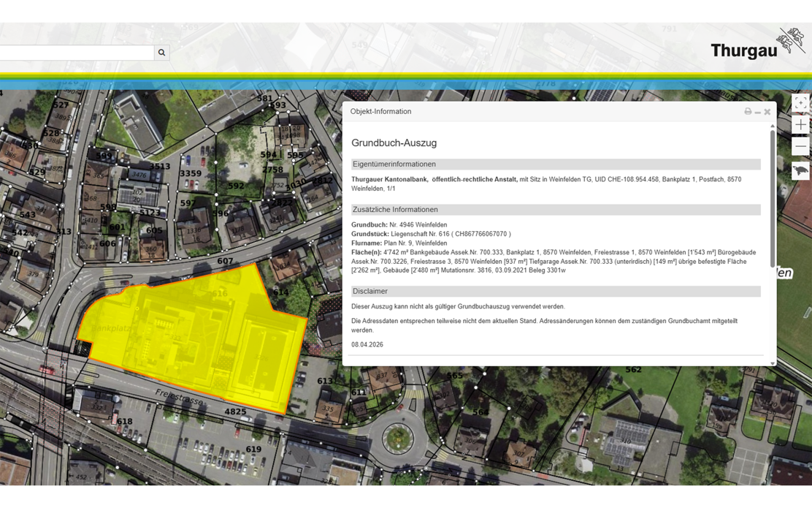Click the panel scrollbar up arrow
This screenshot has height=508, width=812.
click(x=773, y=126)
